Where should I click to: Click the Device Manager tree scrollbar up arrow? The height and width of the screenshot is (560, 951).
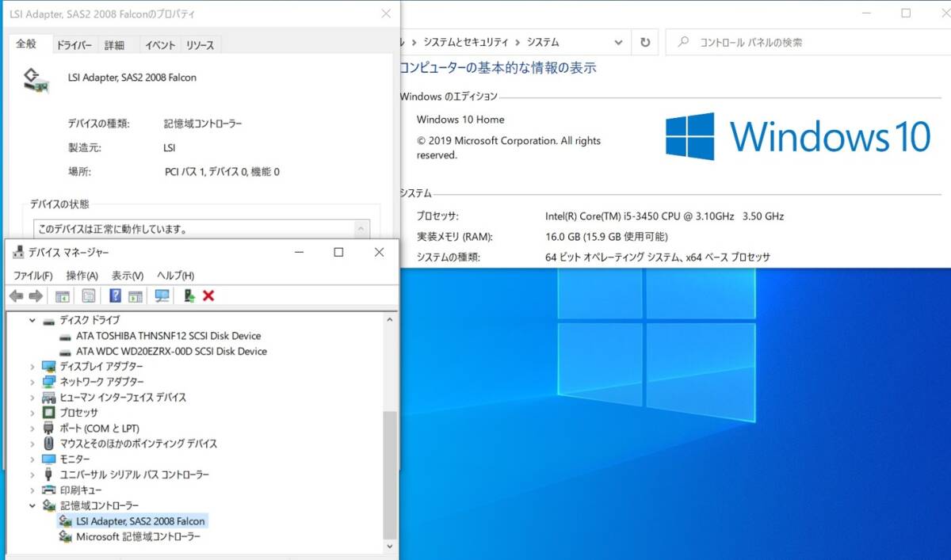(x=389, y=319)
